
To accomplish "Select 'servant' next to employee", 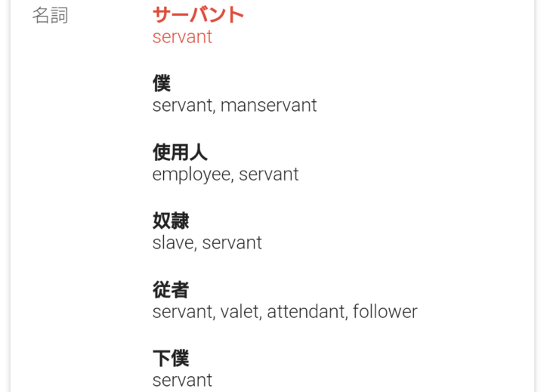I will 268,174.
